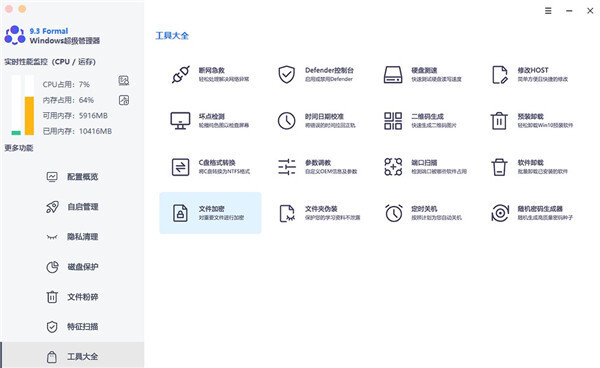Click the 断网急救 tool title
Screen dimensions: 600x368
coord(211,70)
